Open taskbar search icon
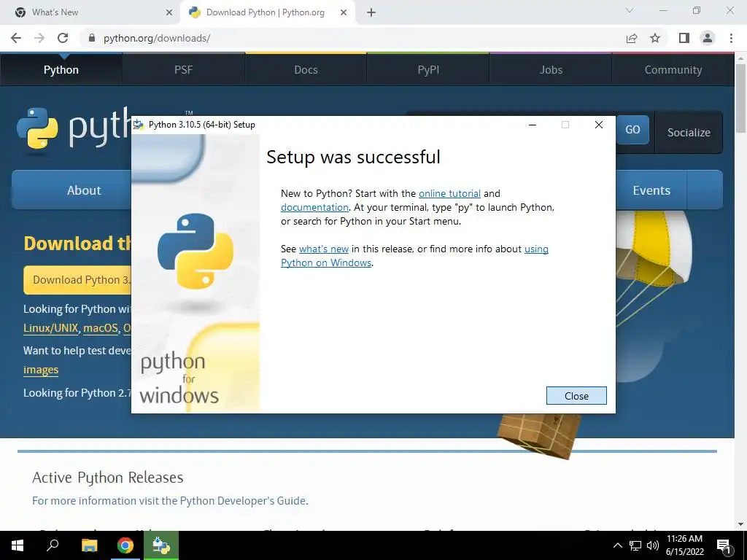The height and width of the screenshot is (560, 747). click(53, 545)
